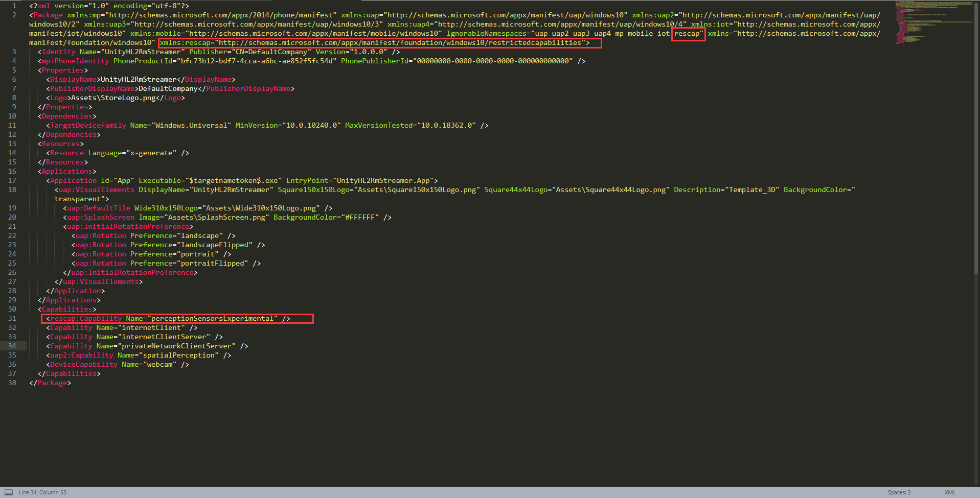Image resolution: width=980 pixels, height=498 pixels.
Task: Click the Identity tag on line 3
Action: (58, 52)
